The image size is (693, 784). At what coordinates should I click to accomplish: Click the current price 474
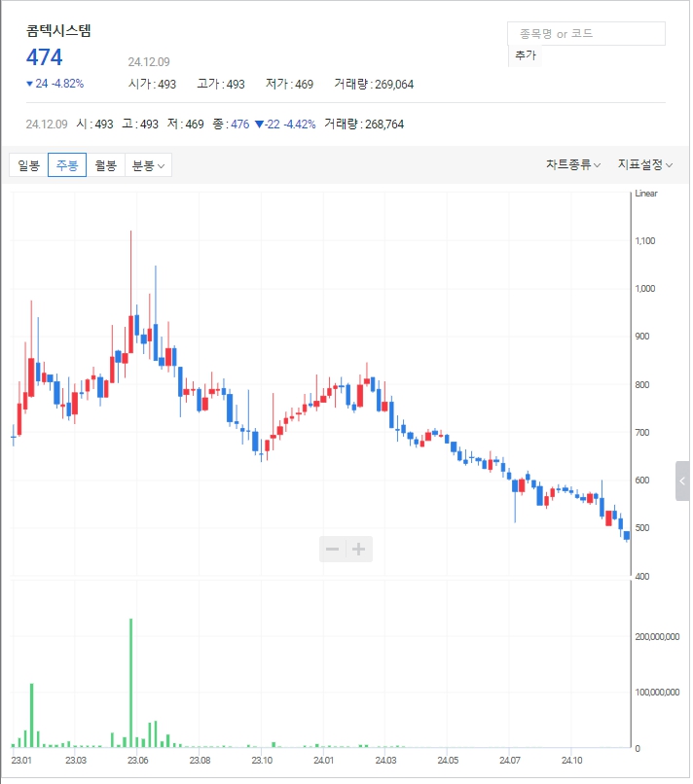click(45, 57)
